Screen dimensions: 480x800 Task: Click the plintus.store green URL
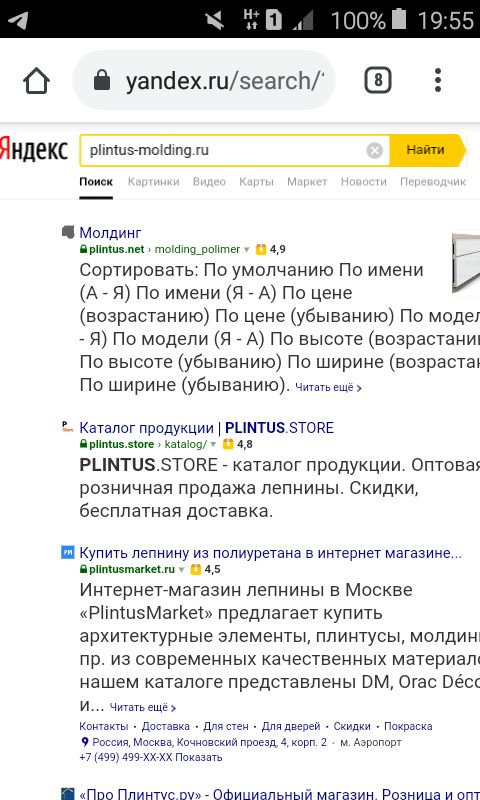[x=121, y=444]
